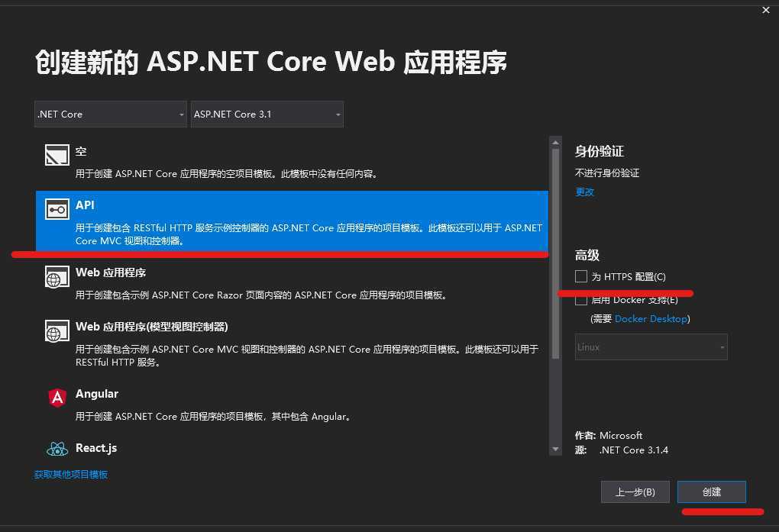
Task: Select the Web 应用程序 template title
Action: coord(111,272)
